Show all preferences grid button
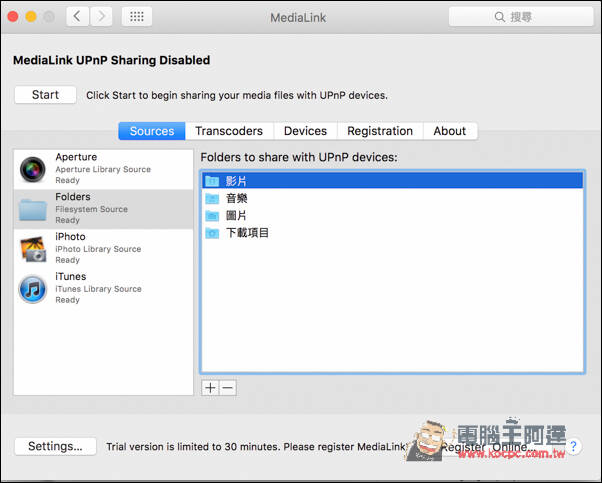602x483 pixels. click(x=137, y=17)
